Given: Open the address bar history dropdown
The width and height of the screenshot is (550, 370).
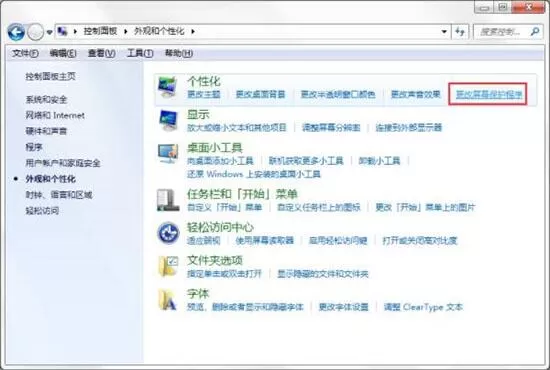Looking at the screenshot, I should [444, 32].
